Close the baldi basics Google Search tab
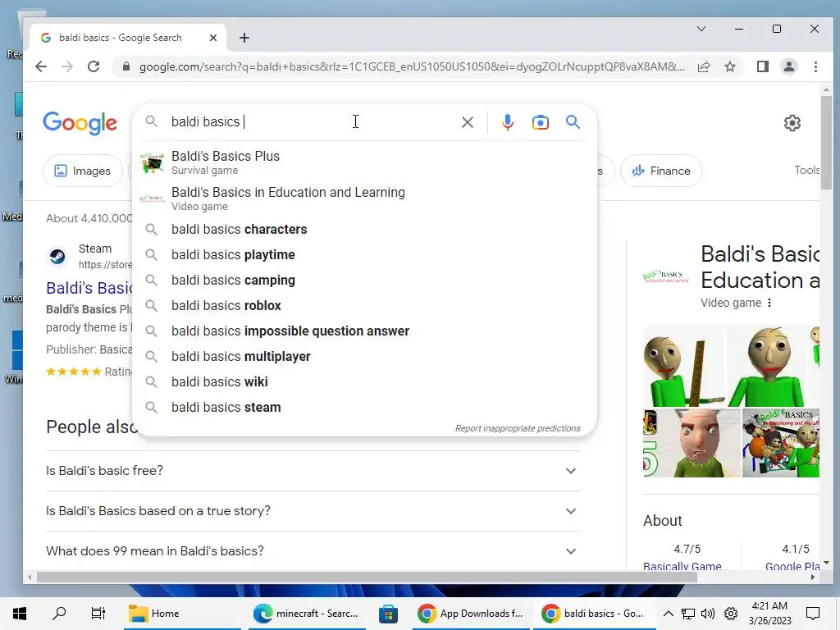Image resolution: width=840 pixels, height=630 pixels. click(213, 38)
